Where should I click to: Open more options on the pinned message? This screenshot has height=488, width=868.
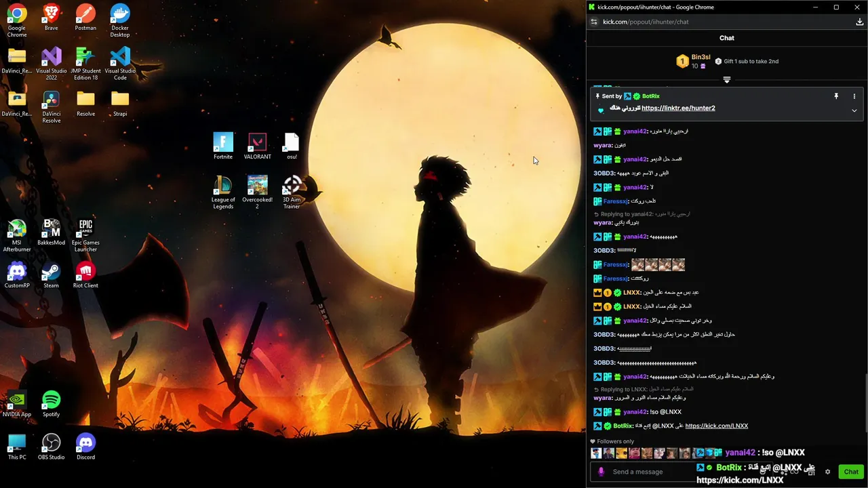pyautogui.click(x=854, y=96)
